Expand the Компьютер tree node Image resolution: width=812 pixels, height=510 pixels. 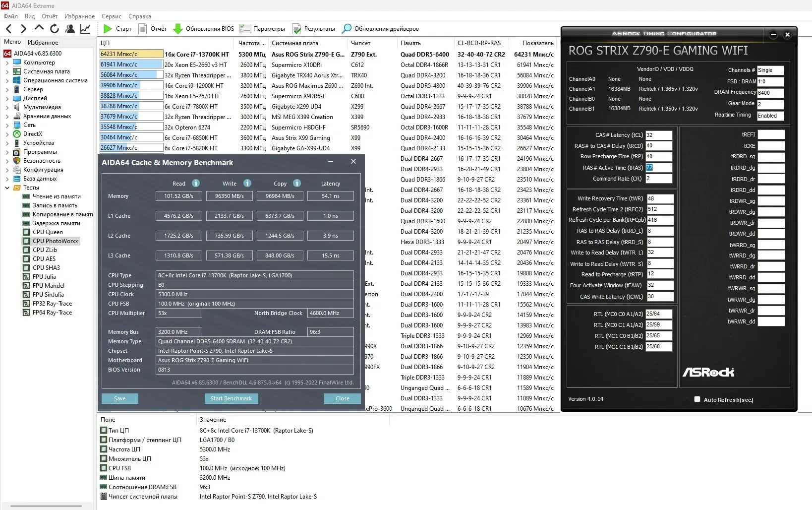(x=7, y=63)
